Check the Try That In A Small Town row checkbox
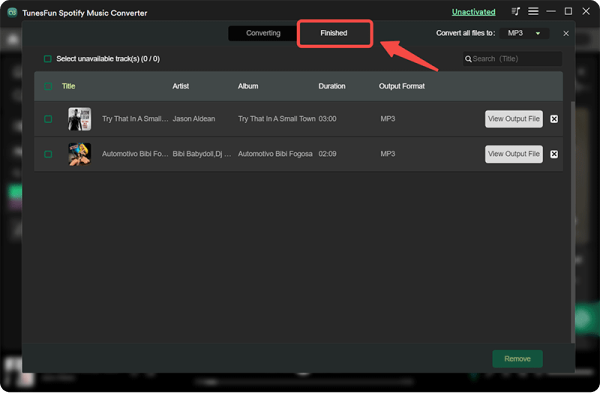600x393 pixels. 48,119
